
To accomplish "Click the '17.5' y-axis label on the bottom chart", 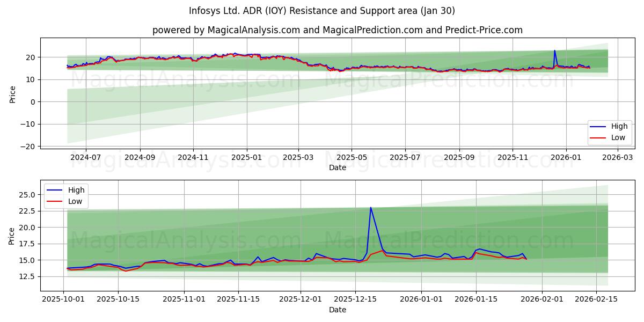I will coord(28,244).
